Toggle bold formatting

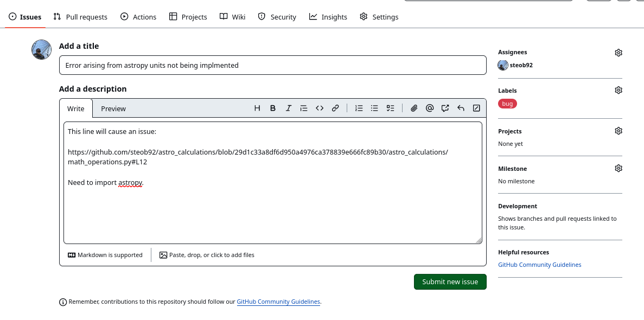click(272, 108)
